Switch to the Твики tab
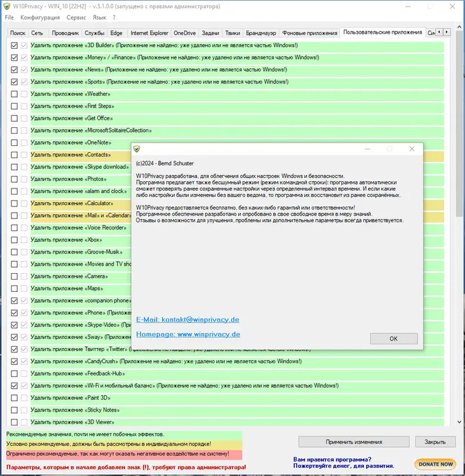The width and height of the screenshot is (465, 476). (233, 33)
